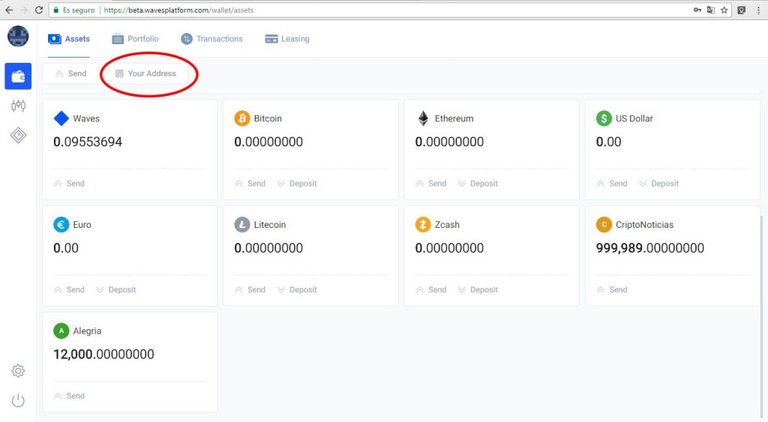Deposit into the US Dollar card
The image size is (768, 422).
coord(658,184)
